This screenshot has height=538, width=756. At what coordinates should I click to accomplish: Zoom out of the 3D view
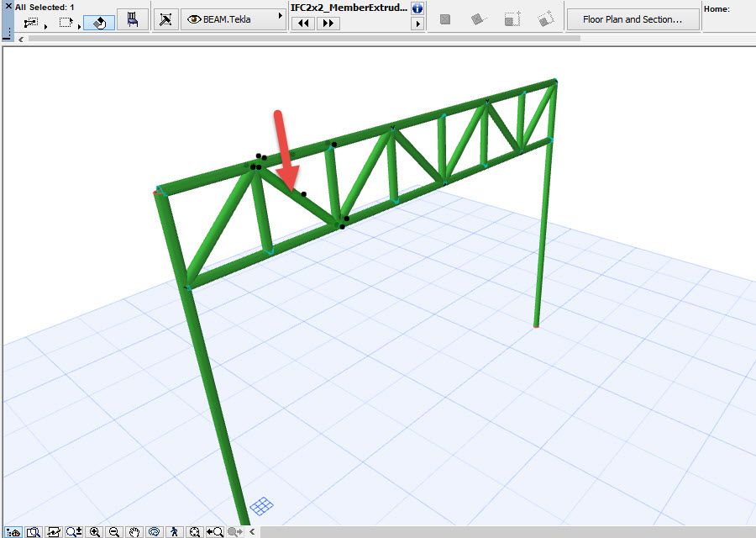coord(114,532)
